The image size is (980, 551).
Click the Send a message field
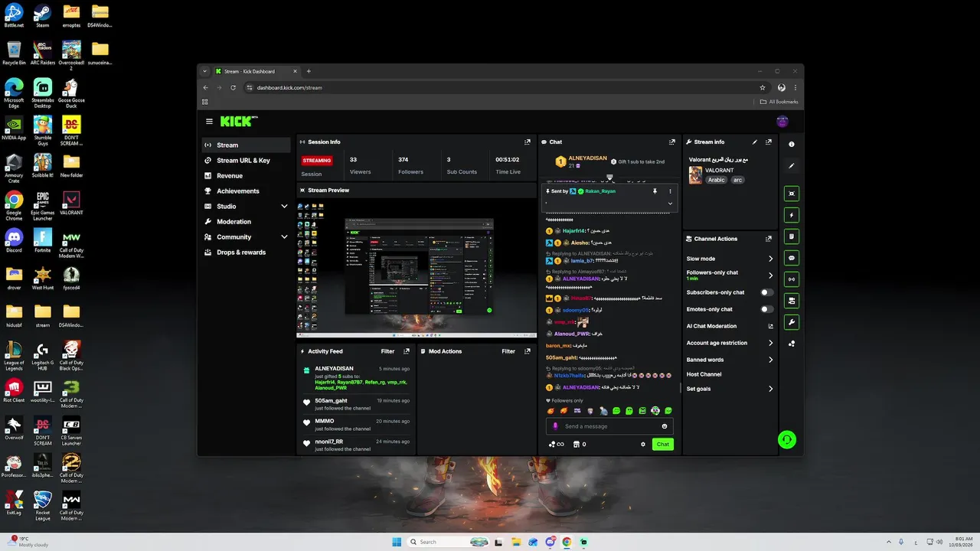pos(610,426)
